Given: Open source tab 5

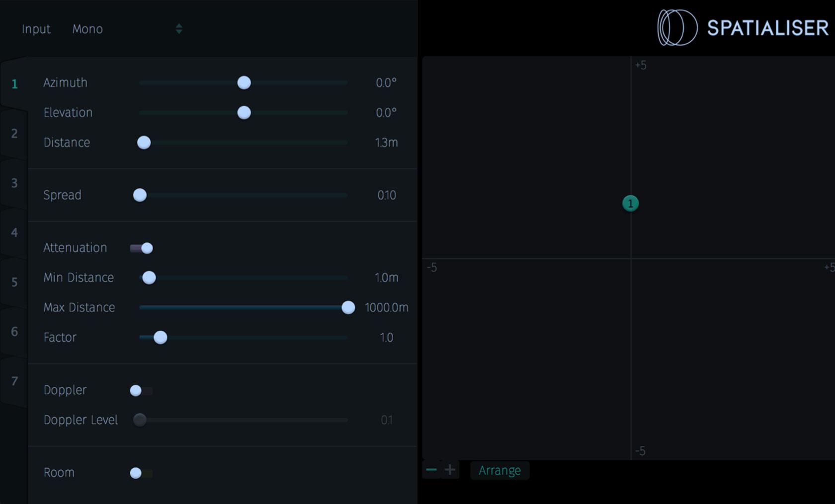Looking at the screenshot, I should (x=14, y=283).
